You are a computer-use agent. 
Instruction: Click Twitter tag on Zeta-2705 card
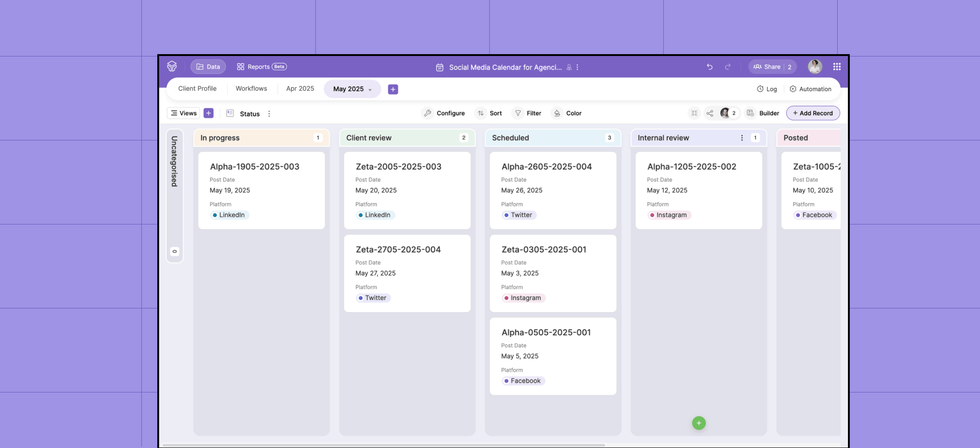click(373, 298)
